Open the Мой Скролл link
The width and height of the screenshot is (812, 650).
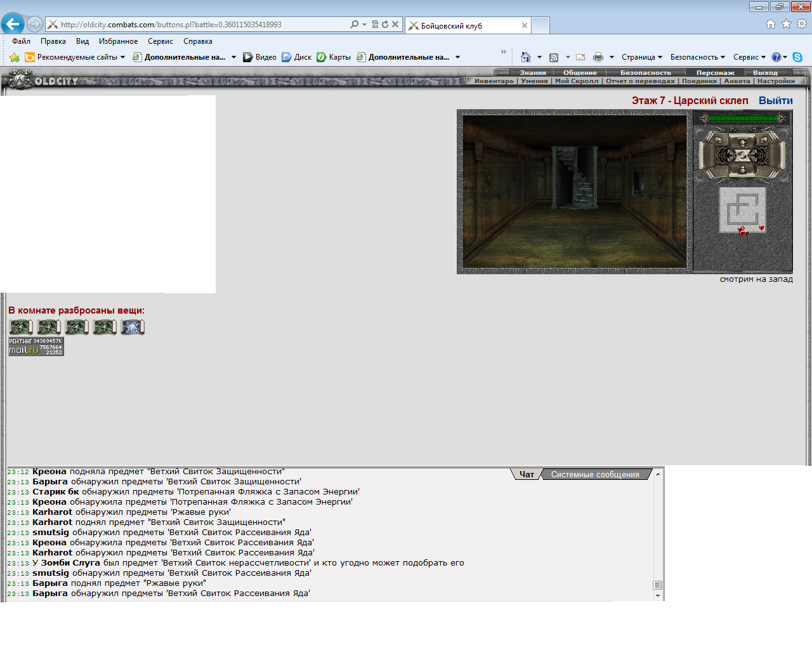click(x=577, y=81)
